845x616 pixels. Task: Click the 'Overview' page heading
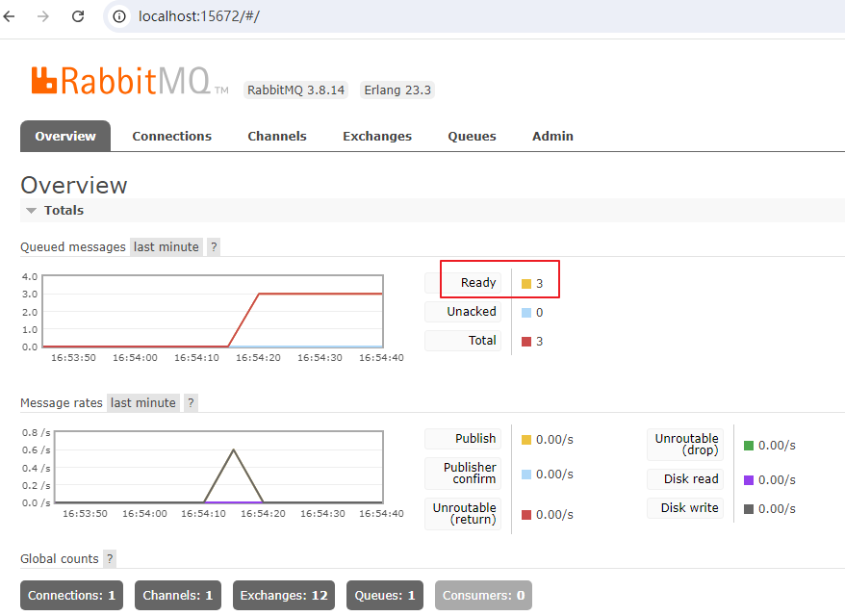point(74,186)
